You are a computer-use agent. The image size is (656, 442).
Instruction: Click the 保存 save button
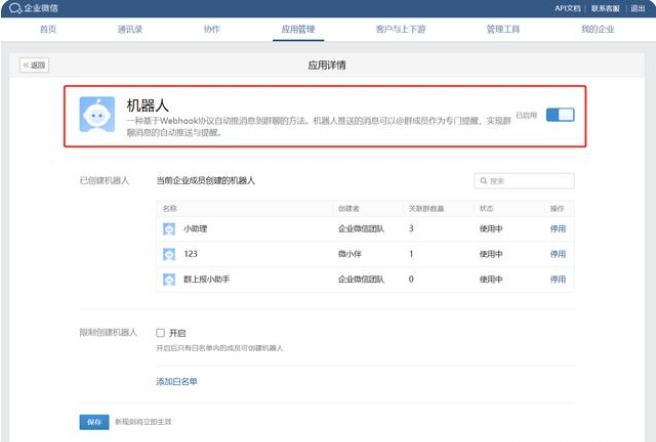(94, 422)
